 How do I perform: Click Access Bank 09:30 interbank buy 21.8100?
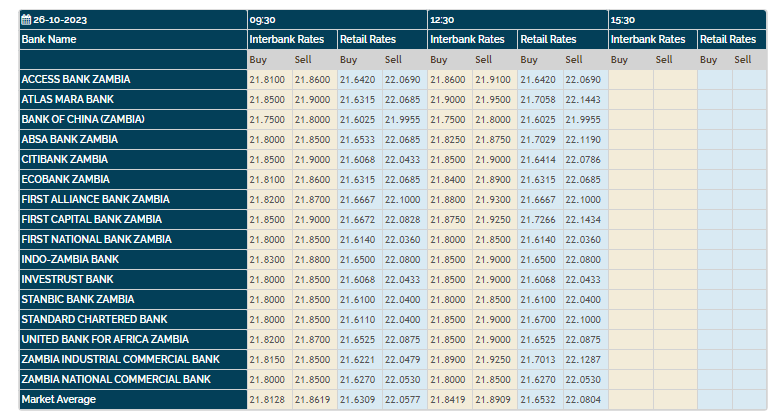pyautogui.click(x=267, y=80)
